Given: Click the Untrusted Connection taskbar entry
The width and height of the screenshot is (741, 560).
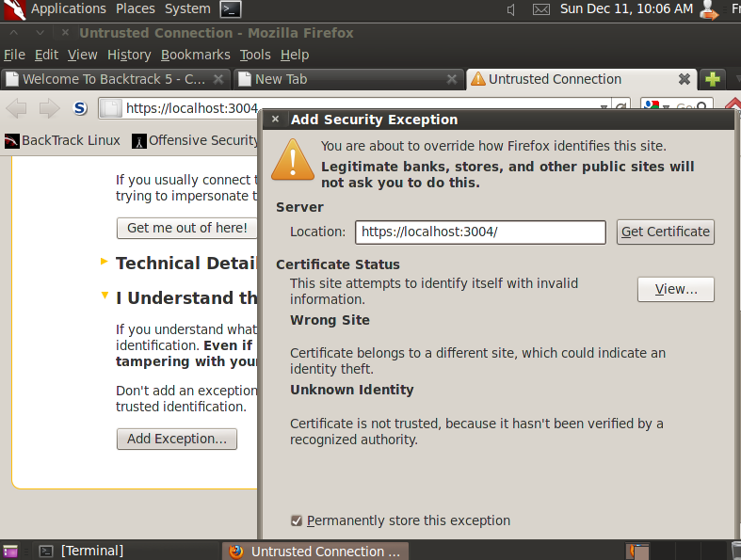Looking at the screenshot, I should pos(314,552).
